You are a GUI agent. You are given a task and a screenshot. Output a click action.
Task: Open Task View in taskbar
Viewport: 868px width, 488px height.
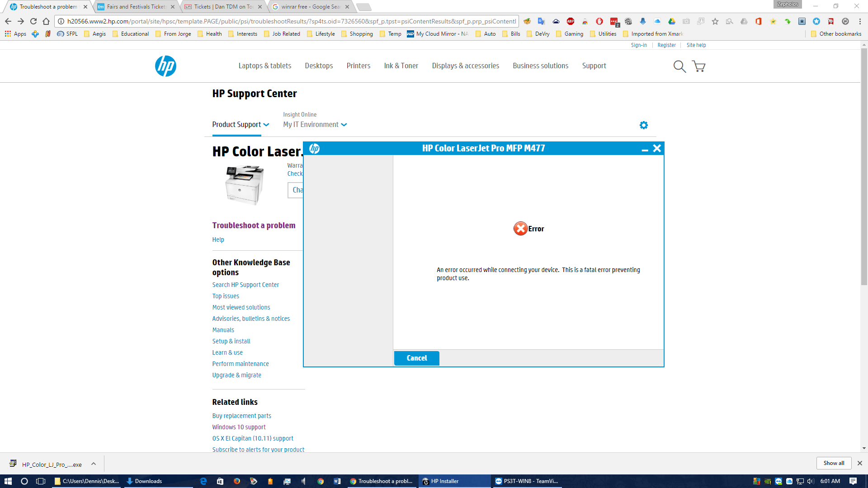pos(41,481)
